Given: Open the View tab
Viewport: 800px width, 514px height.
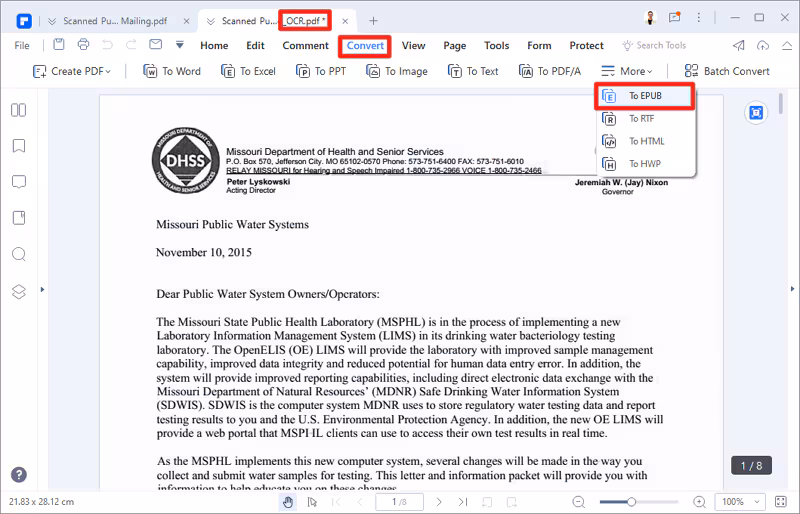Looking at the screenshot, I should tap(413, 45).
